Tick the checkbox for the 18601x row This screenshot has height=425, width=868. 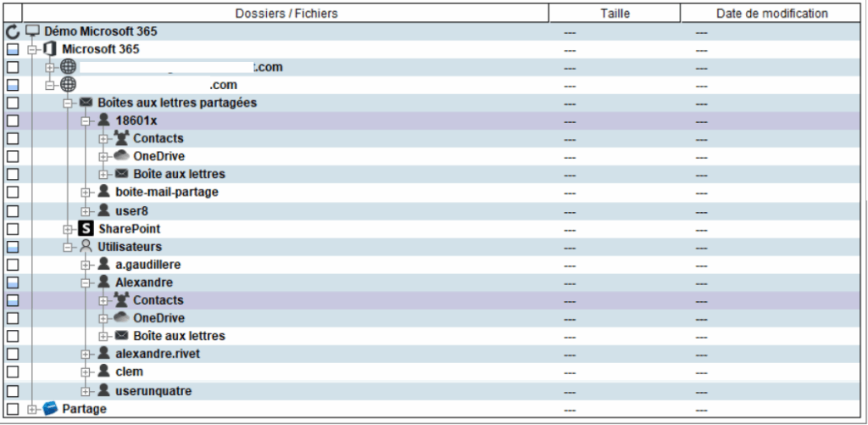coord(12,120)
